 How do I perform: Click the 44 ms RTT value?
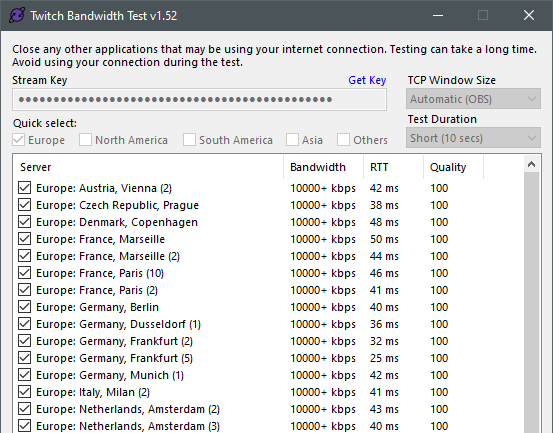(384, 256)
